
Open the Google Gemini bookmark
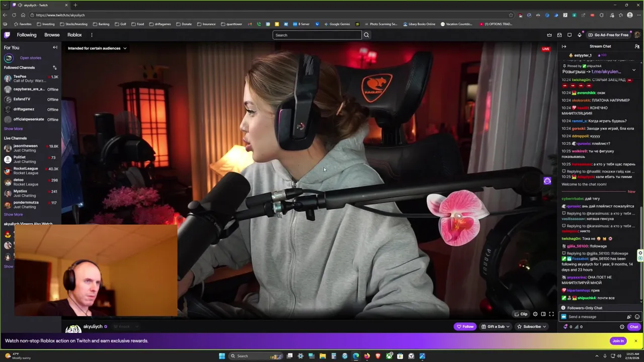(x=337, y=24)
